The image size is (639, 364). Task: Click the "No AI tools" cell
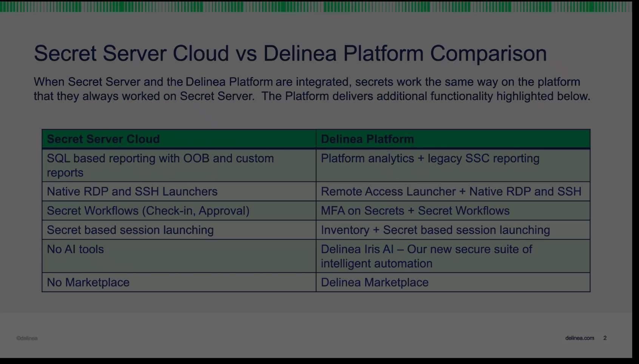tap(75, 249)
